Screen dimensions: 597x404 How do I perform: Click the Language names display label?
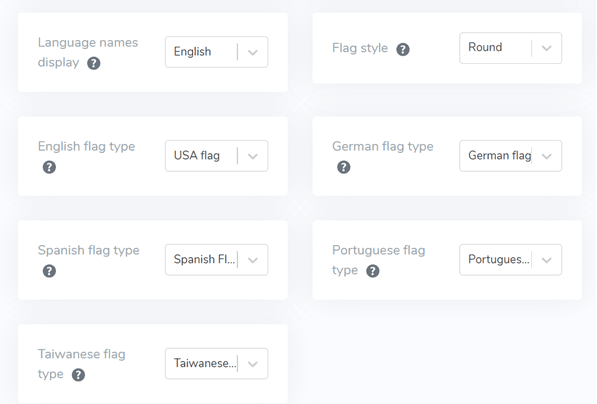click(88, 53)
